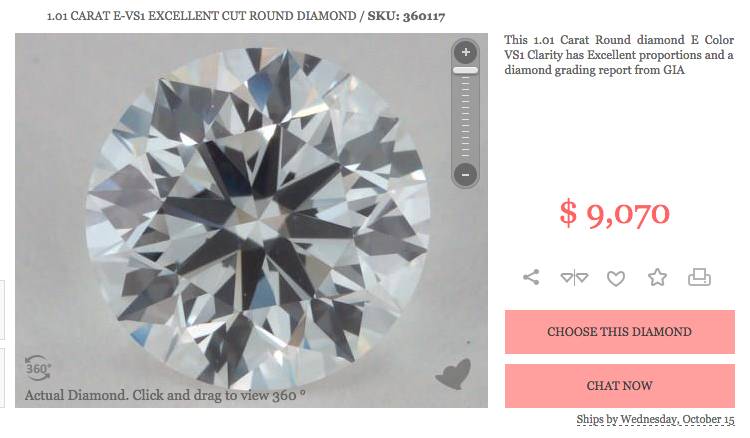This screenshot has height=438, width=750.
Task: Start a conversation with Chat Now
Action: tap(619, 386)
